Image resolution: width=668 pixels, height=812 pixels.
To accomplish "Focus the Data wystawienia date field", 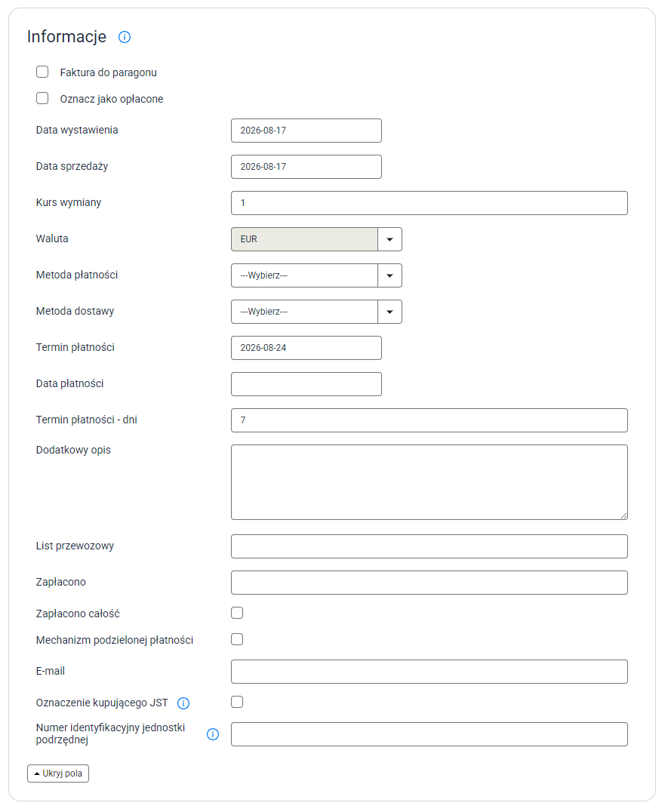I will click(x=306, y=131).
